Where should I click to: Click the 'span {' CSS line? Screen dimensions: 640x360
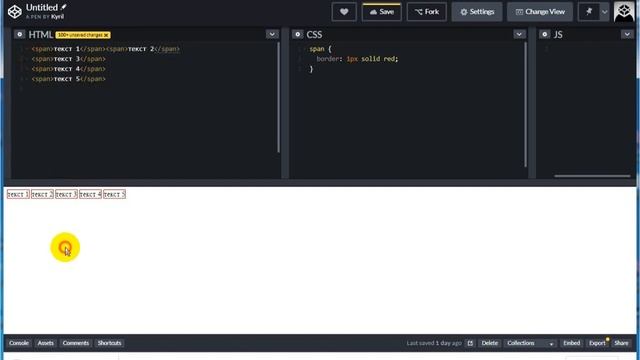[320, 49]
